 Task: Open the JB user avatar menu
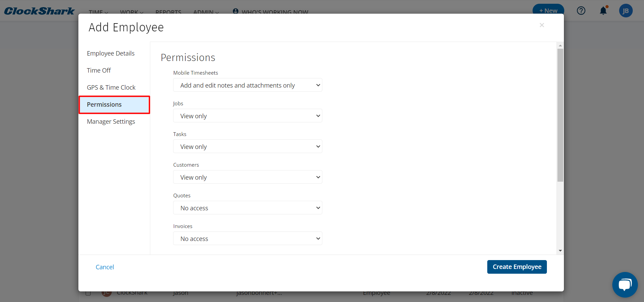coord(626,11)
